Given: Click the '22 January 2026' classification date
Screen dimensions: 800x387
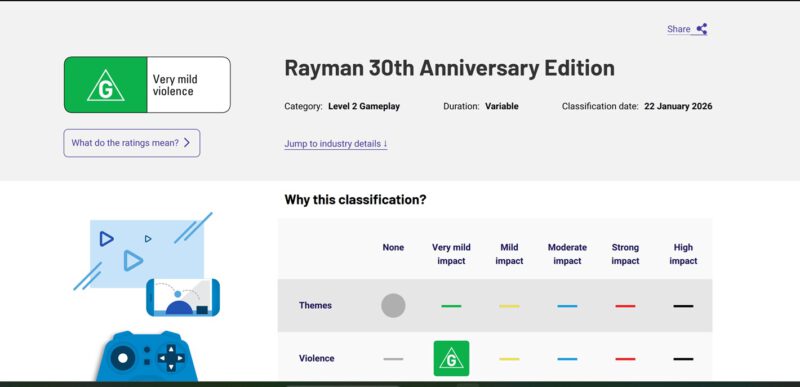Looking at the screenshot, I should [678, 107].
